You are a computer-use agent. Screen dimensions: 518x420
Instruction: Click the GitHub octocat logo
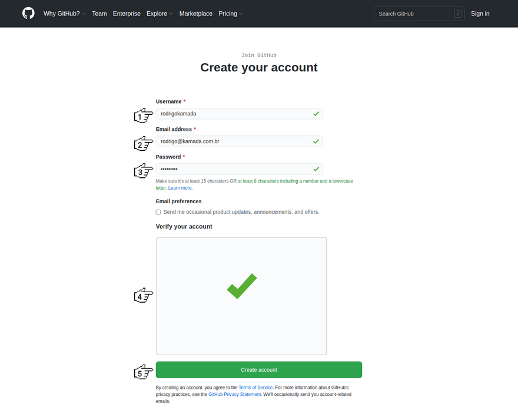(28, 13)
